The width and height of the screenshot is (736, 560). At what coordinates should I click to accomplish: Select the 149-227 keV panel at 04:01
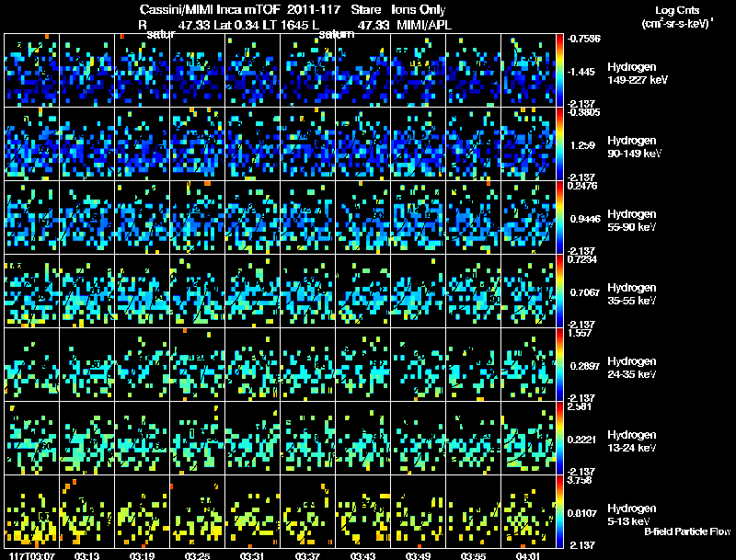pos(528,71)
